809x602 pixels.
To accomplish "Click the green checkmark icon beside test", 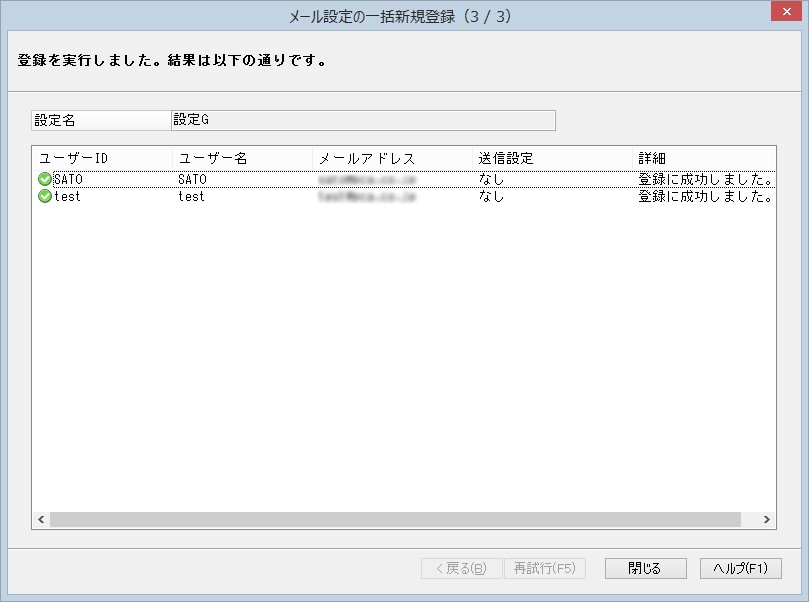I will click(45, 196).
